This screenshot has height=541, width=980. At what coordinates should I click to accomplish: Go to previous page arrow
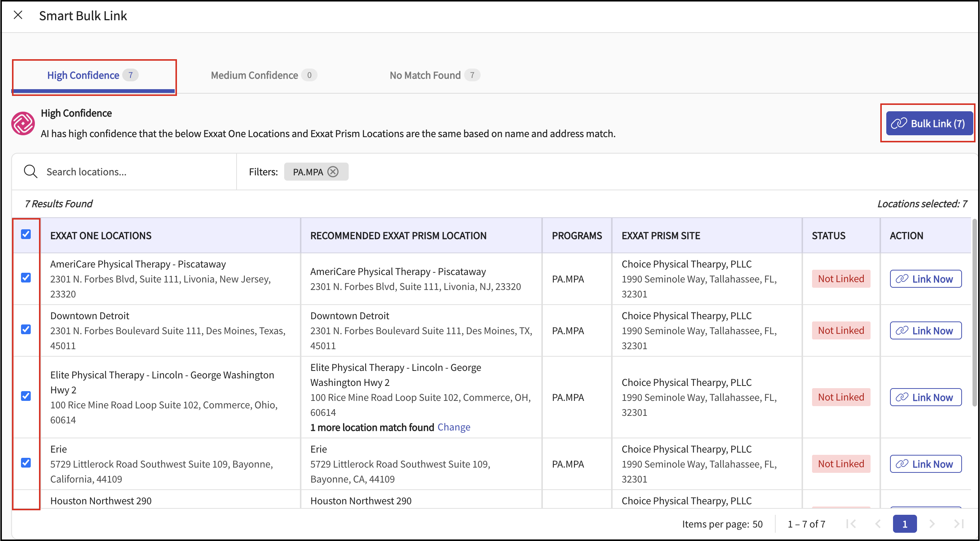click(878, 524)
